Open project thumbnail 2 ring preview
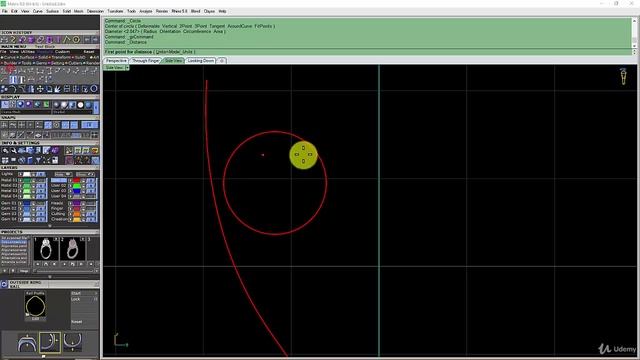This screenshot has width=640, height=360. (73, 249)
